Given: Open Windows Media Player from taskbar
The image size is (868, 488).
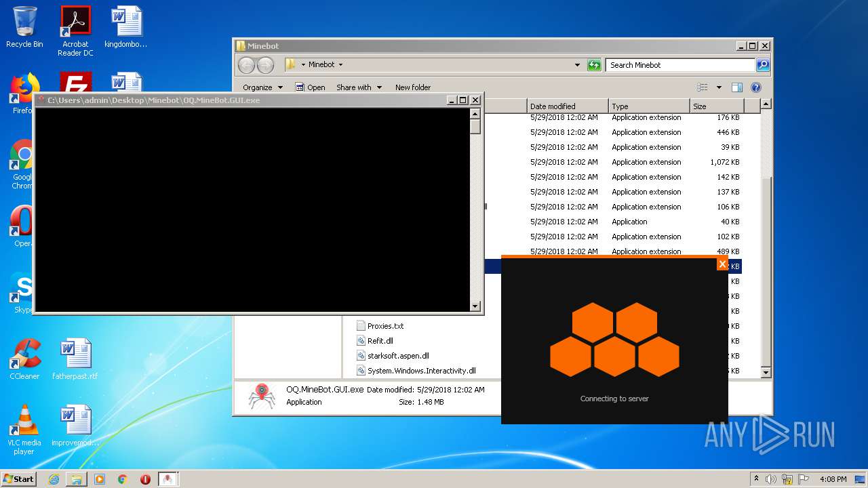Looking at the screenshot, I should [x=100, y=479].
